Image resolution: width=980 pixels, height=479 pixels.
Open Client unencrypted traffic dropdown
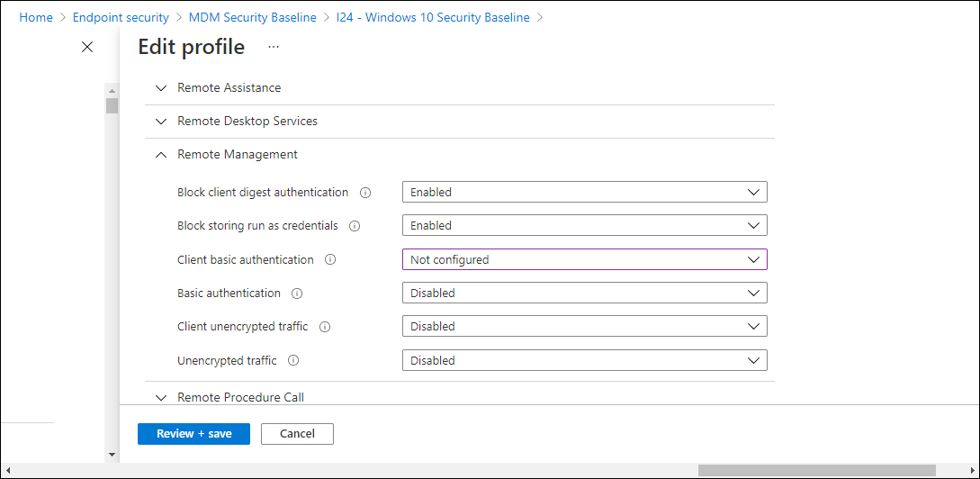coord(584,327)
